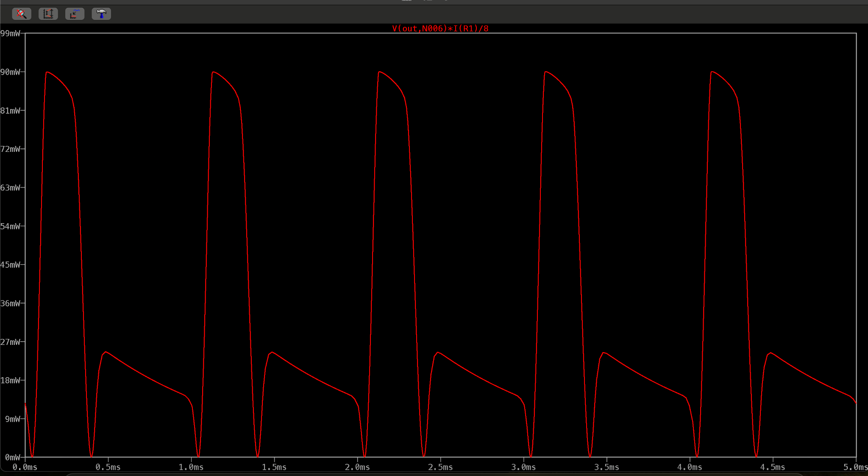This screenshot has height=476, width=868.
Task: Click the 1.5ms time axis label
Action: 274,467
